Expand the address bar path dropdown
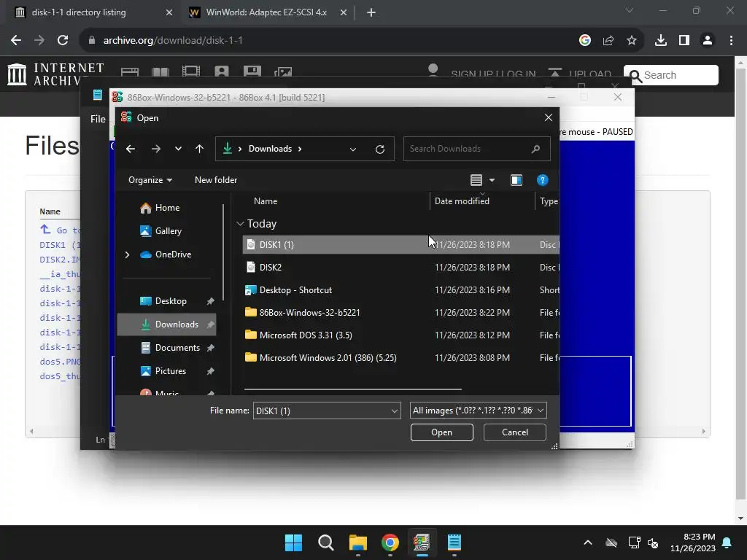The image size is (747, 560). [x=353, y=149]
